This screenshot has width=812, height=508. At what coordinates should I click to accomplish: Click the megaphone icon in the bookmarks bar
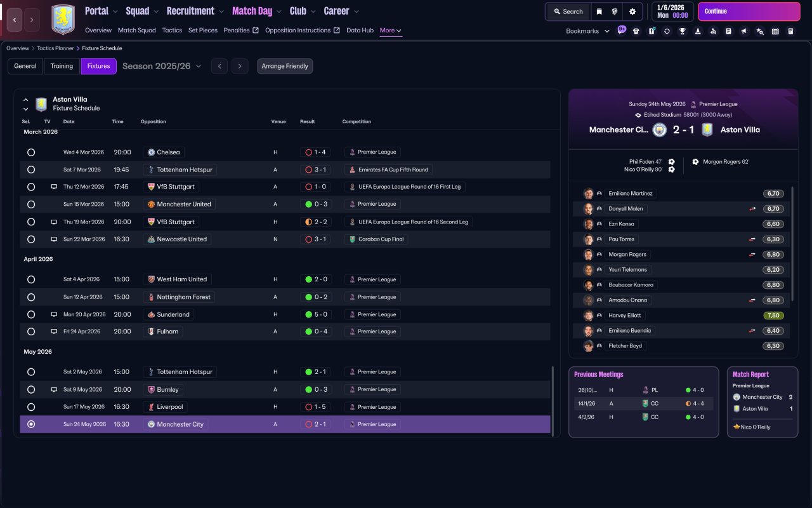pos(744,31)
